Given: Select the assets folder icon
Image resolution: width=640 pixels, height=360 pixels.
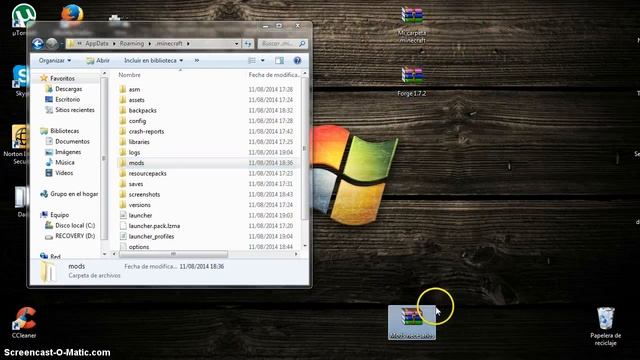Looking at the screenshot, I should [123, 100].
